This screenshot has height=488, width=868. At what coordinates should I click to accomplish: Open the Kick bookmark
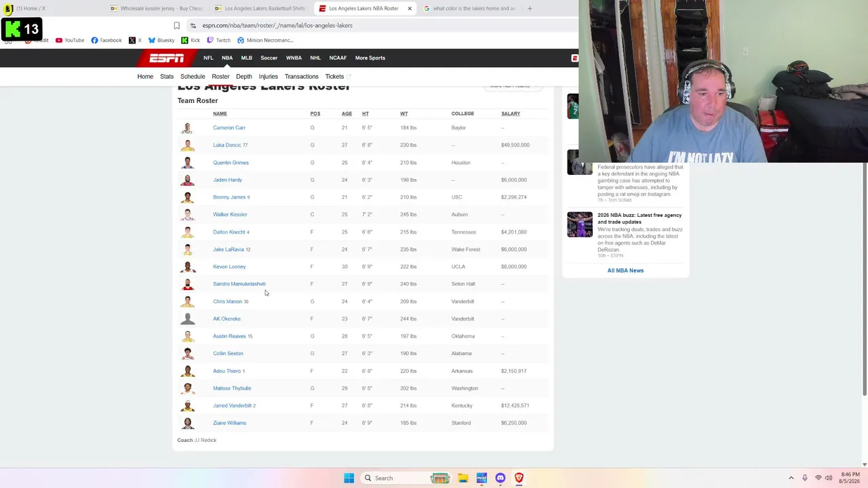pos(191,40)
